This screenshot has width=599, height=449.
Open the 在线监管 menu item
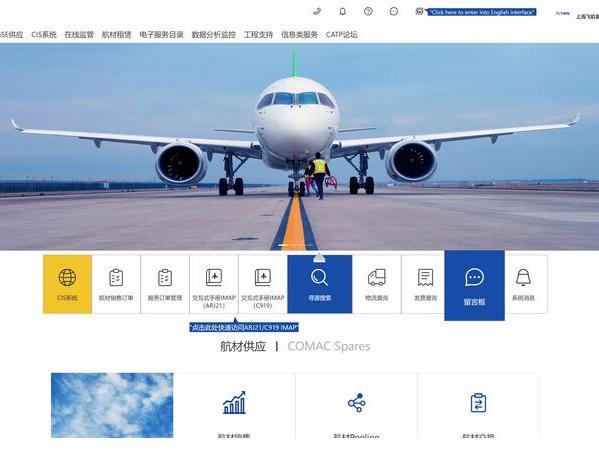(79, 35)
